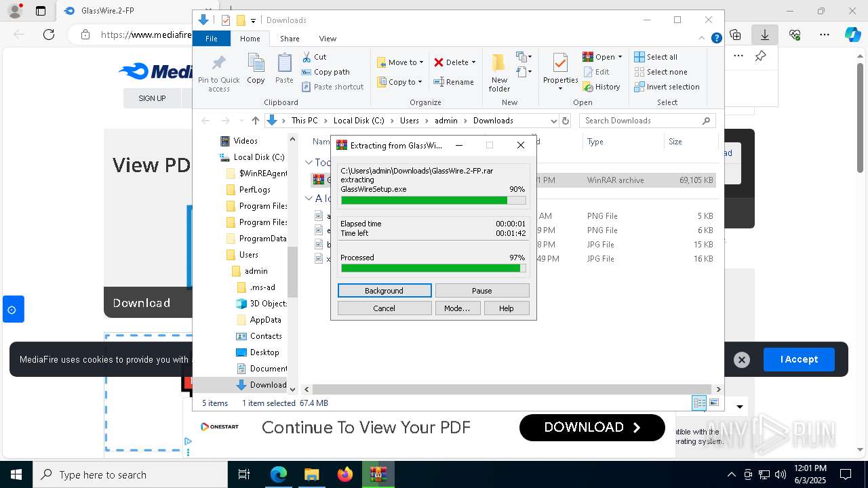Click SIGN UP on MediaFire page

point(152,98)
